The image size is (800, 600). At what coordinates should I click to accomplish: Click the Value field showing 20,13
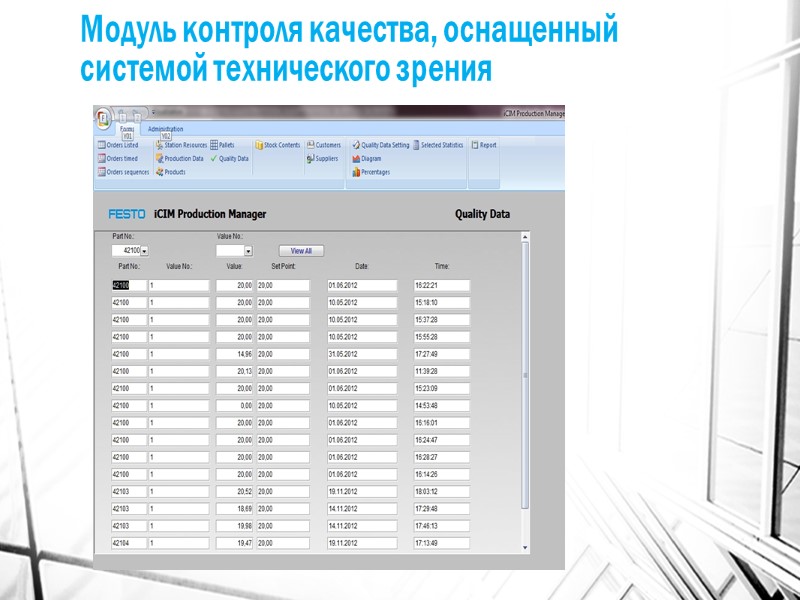[x=234, y=371]
